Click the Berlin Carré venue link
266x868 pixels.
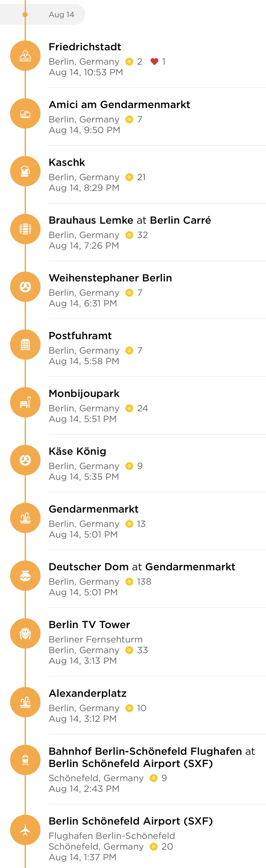[181, 220]
